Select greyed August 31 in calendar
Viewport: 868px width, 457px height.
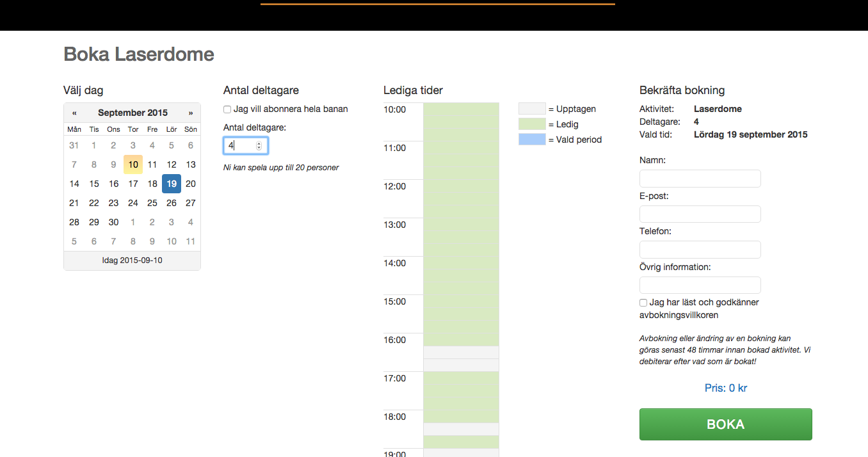[74, 145]
